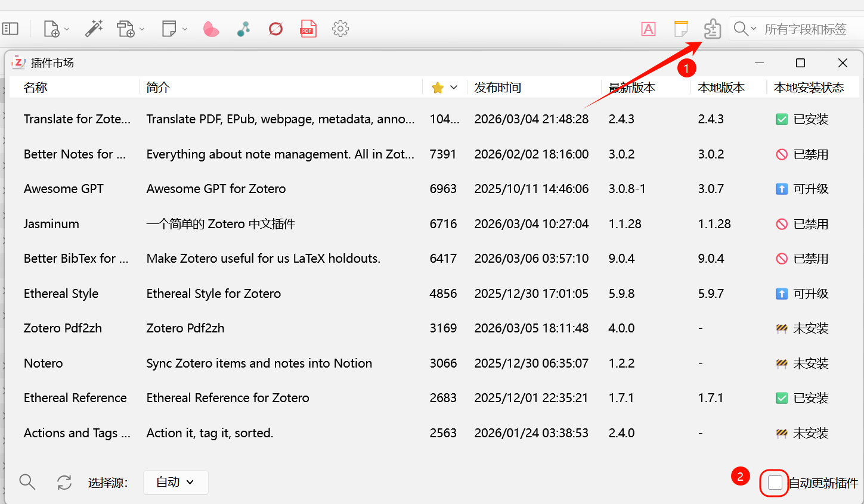
Task: Click the latest version 3.0.8-1
Action: tap(627, 189)
